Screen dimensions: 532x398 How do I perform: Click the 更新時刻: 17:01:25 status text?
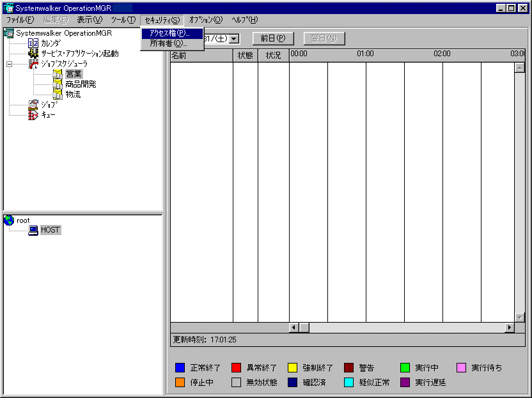pyautogui.click(x=205, y=340)
